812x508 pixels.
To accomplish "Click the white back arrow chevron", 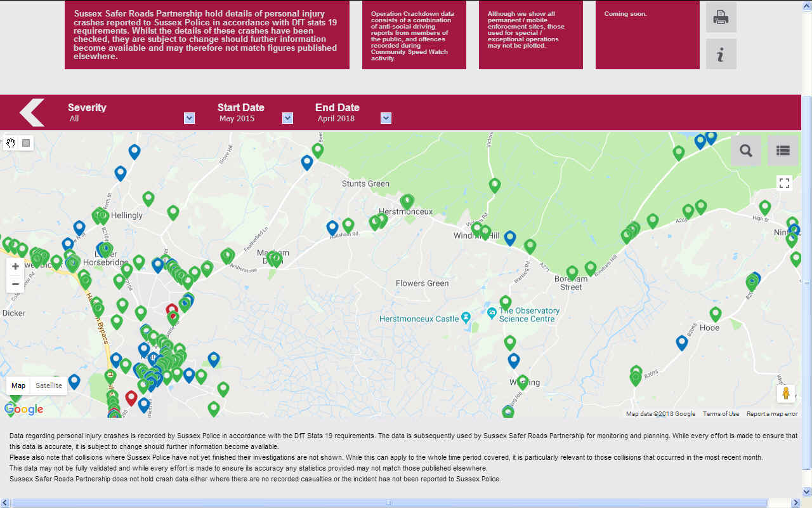I will [32, 112].
